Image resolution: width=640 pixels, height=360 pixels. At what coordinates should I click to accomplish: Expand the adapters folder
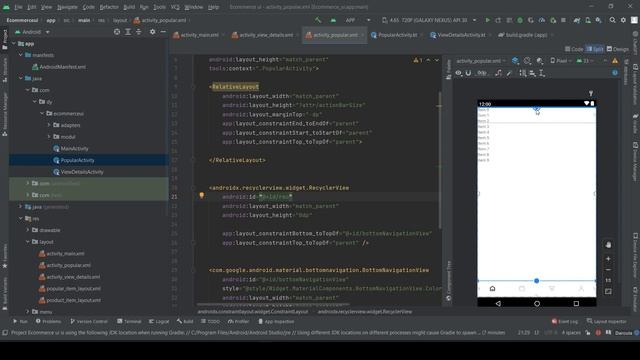point(49,125)
